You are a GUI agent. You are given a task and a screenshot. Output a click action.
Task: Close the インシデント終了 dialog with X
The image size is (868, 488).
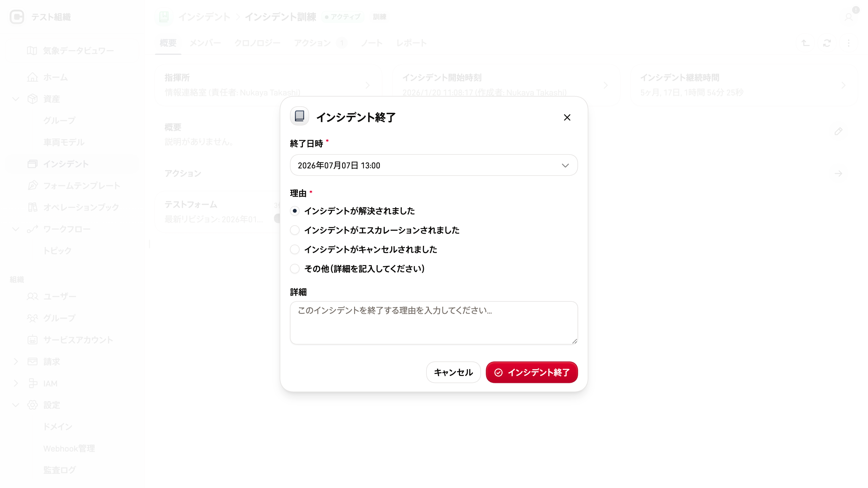pos(567,117)
